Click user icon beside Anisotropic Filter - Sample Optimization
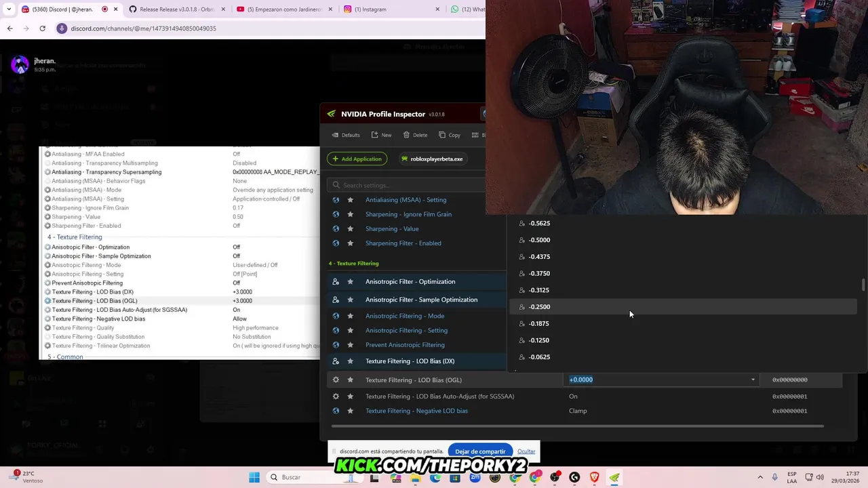The width and height of the screenshot is (868, 488). [x=336, y=300]
